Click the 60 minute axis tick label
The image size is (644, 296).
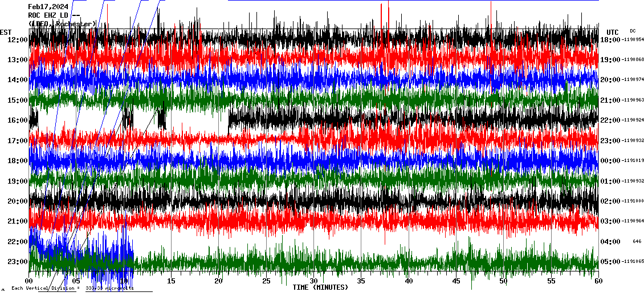click(598, 281)
